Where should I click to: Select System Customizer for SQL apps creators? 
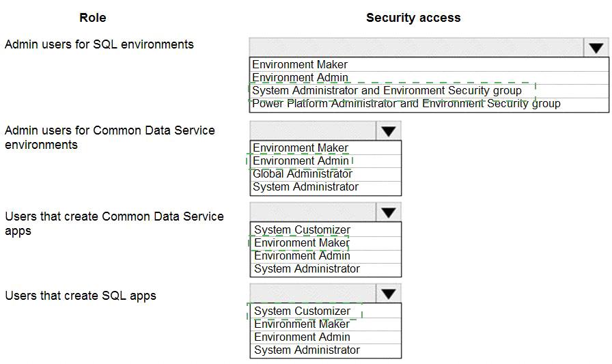[x=326, y=311]
